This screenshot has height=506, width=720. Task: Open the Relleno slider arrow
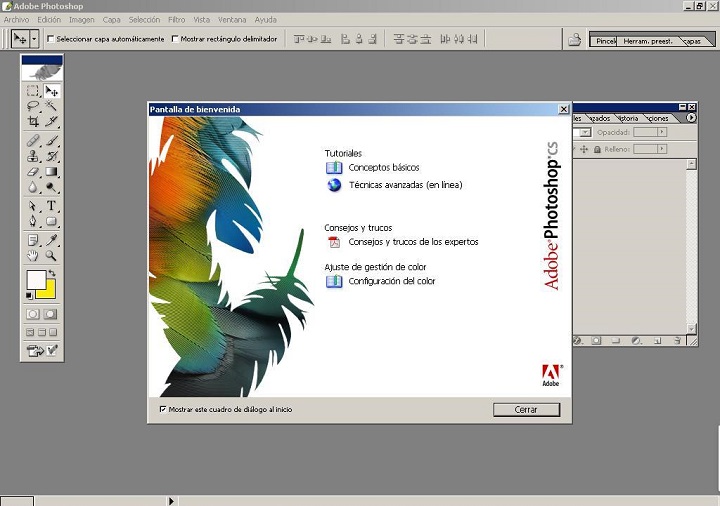(662, 149)
